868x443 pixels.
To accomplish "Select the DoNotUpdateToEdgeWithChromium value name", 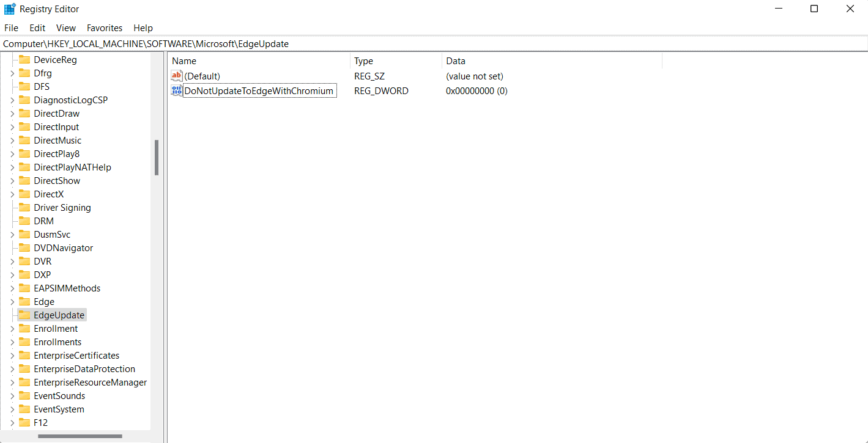I will [259, 91].
